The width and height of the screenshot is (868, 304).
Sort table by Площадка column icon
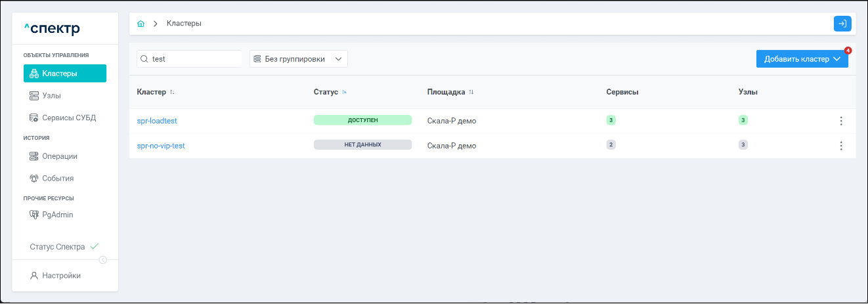[471, 93]
